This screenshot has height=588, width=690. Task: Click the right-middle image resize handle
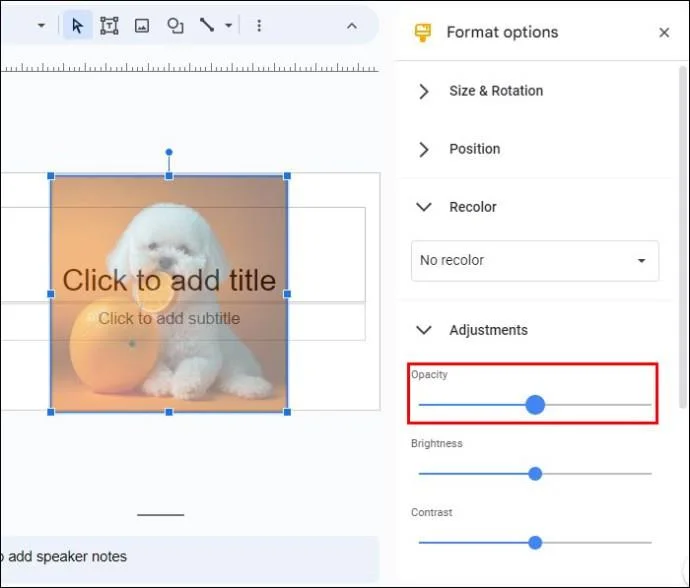pyautogui.click(x=287, y=294)
